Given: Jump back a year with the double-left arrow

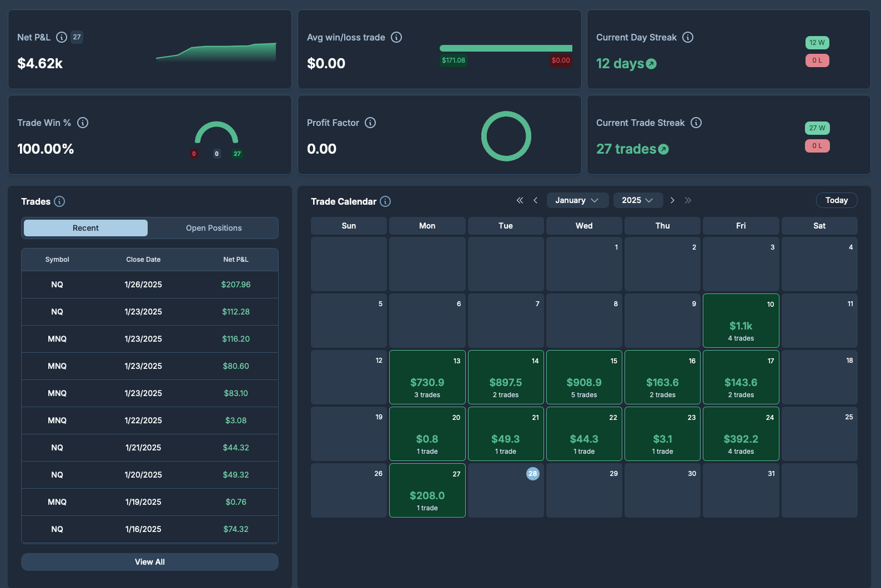Looking at the screenshot, I should point(520,200).
